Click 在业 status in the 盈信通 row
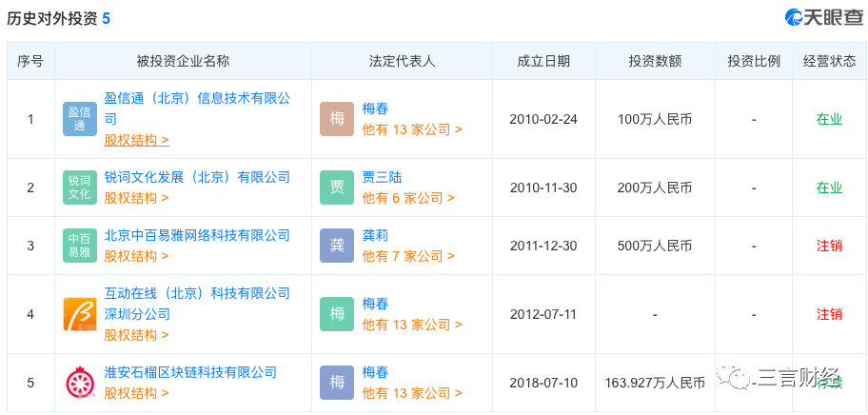Viewport: 868px width, 415px height. (x=829, y=119)
